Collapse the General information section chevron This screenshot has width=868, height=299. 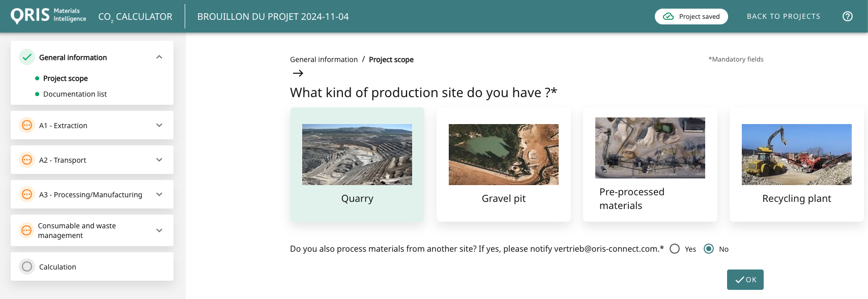pyautogui.click(x=159, y=57)
